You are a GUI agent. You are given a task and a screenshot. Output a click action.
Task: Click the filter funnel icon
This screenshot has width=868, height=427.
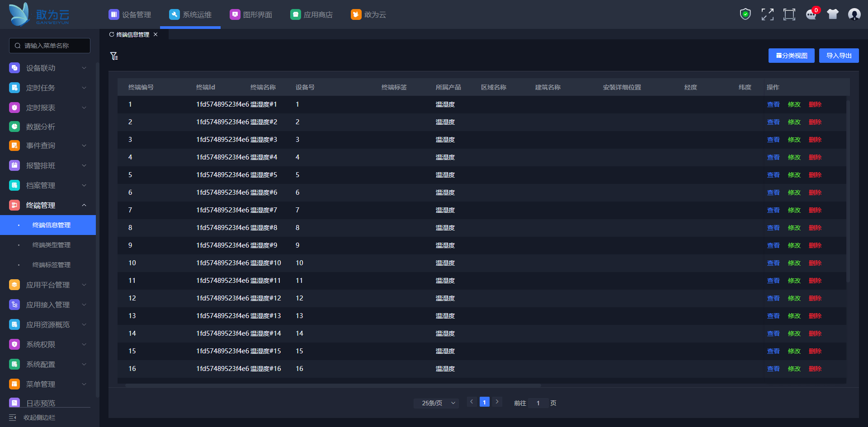pos(114,56)
